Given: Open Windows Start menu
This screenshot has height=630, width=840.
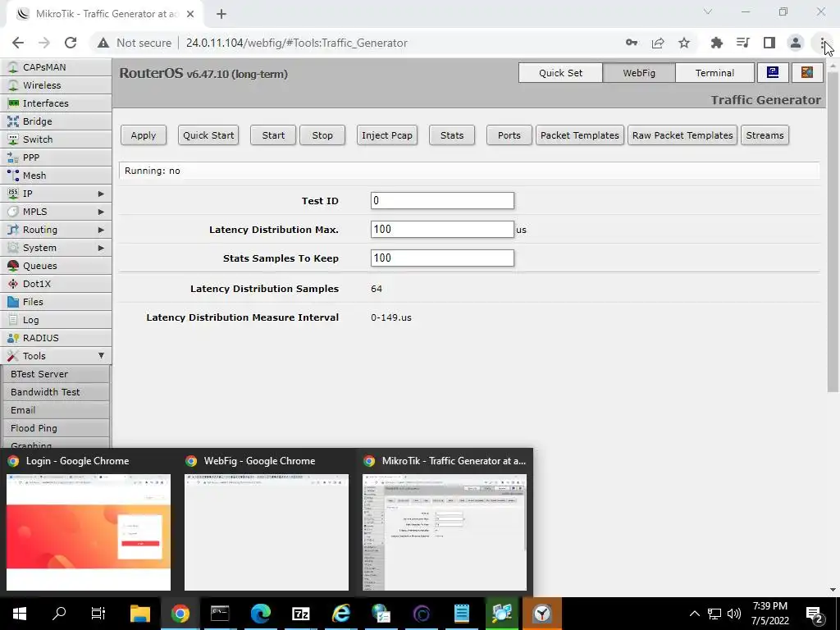Looking at the screenshot, I should tap(20, 614).
